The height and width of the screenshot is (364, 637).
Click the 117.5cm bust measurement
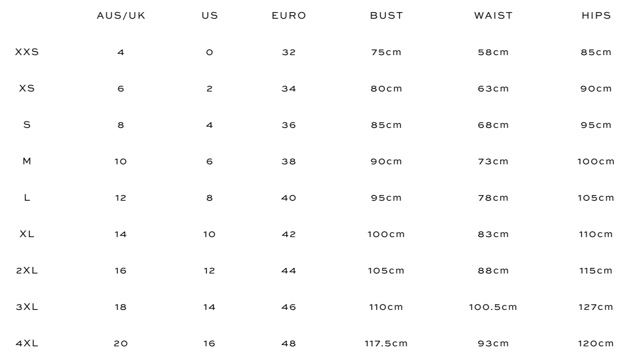point(387,343)
